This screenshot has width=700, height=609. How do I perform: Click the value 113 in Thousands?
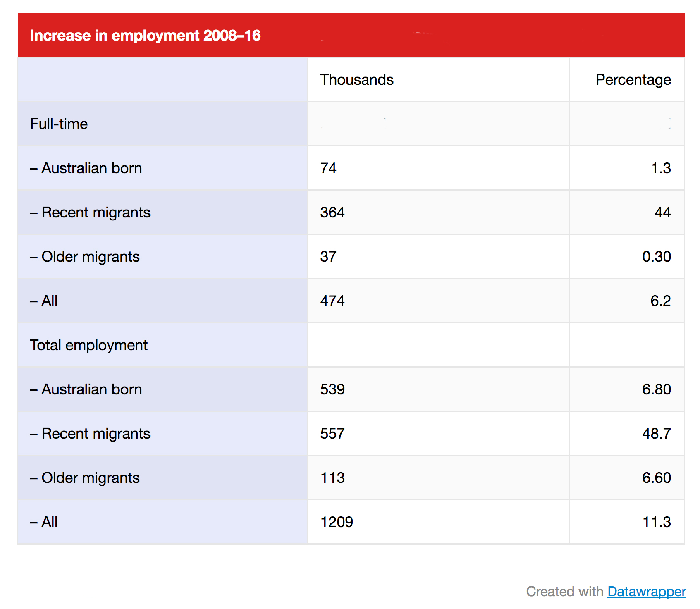click(x=332, y=478)
